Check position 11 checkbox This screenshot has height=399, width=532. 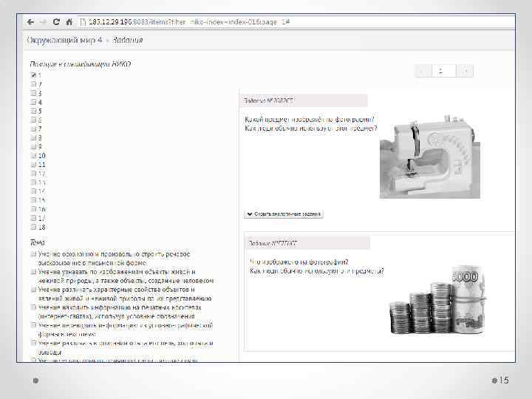click(x=33, y=164)
